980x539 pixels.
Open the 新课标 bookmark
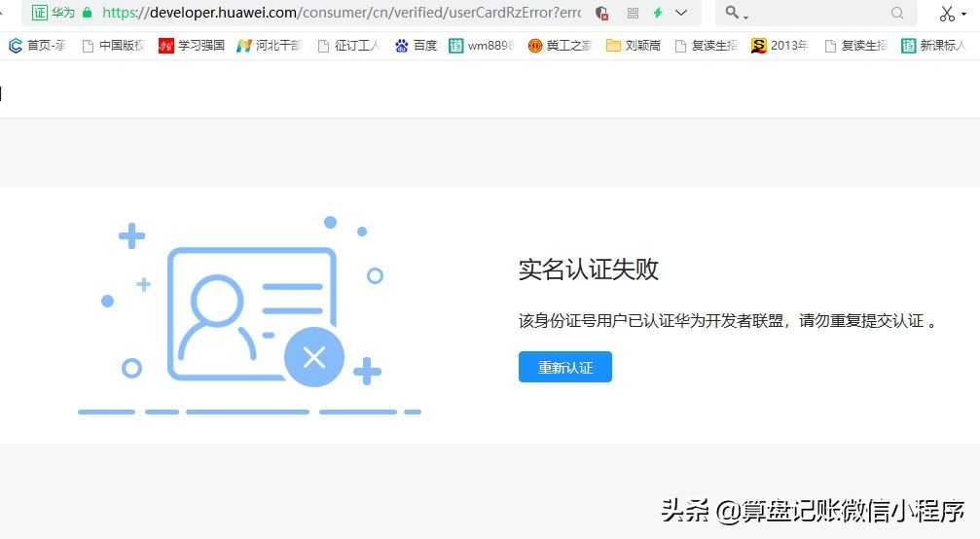tap(933, 46)
